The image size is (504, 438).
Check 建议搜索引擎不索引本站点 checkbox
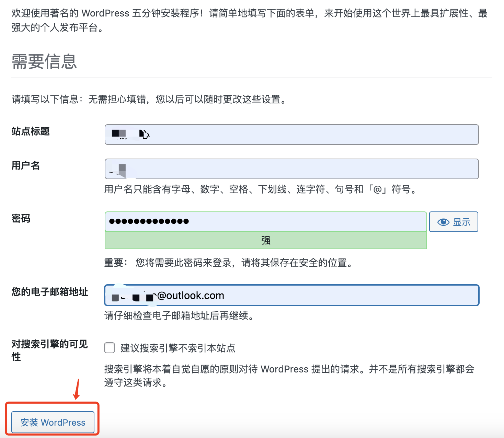pyautogui.click(x=110, y=348)
